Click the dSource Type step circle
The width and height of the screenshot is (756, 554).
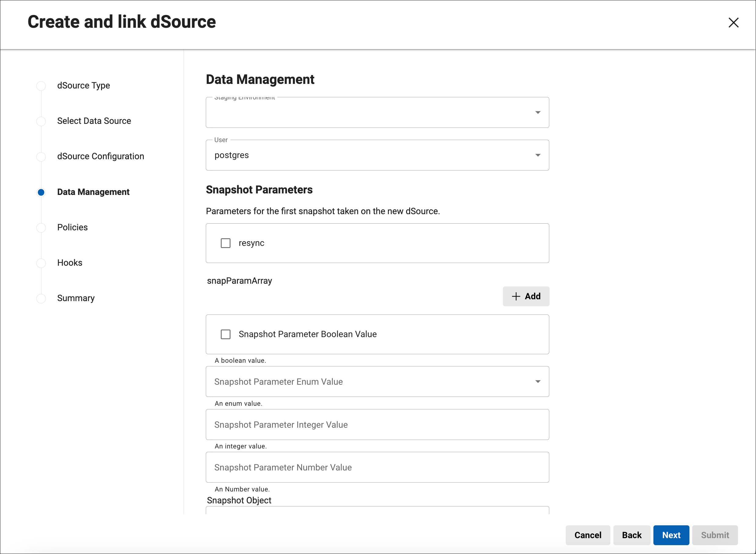pyautogui.click(x=41, y=86)
